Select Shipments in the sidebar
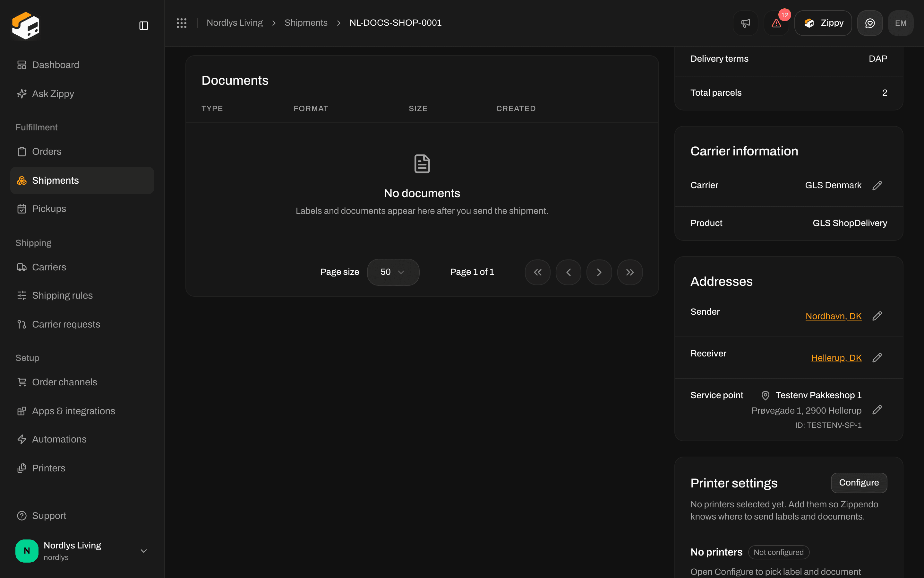 82,180
